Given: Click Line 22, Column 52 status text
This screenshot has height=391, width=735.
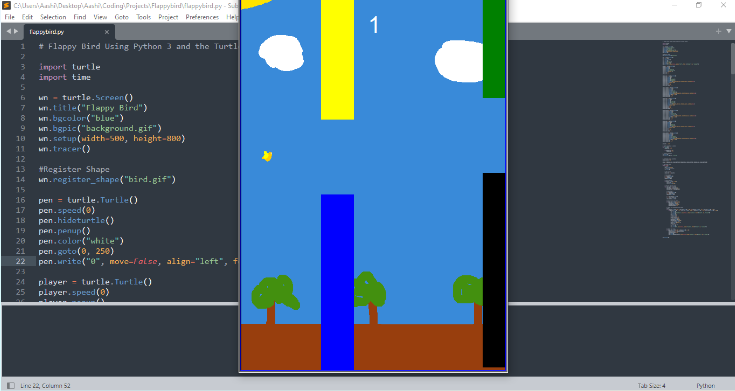Looking at the screenshot, I should 45,385.
